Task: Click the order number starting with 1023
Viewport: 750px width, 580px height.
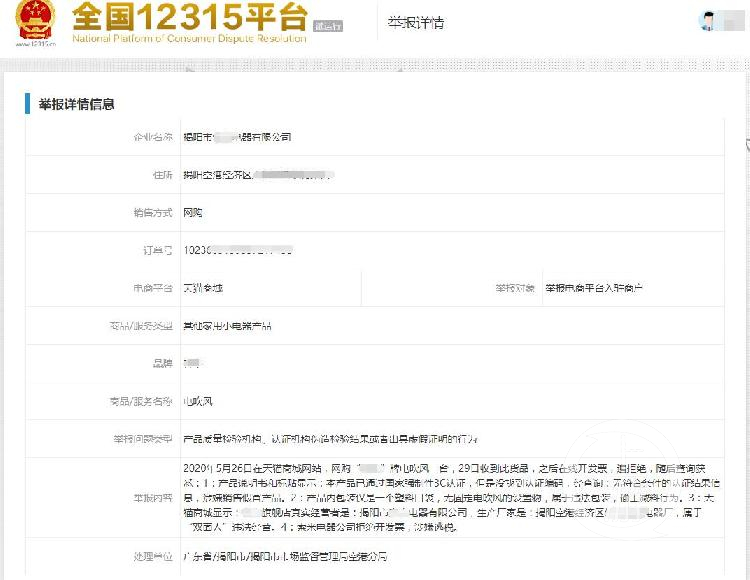Action: 237,250
